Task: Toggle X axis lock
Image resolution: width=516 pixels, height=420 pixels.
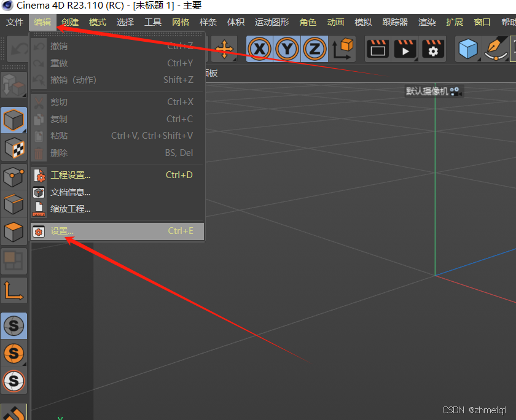Action: (260, 49)
